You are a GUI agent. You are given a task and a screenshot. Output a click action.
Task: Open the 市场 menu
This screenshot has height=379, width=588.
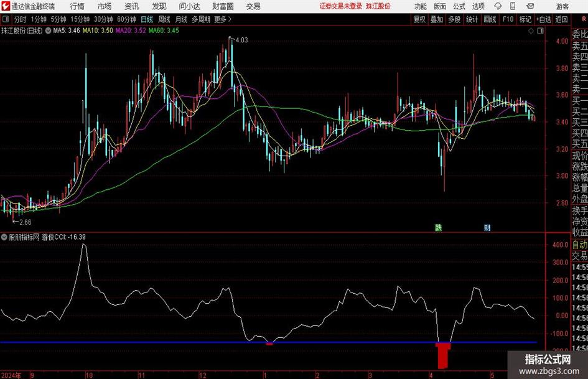click(x=105, y=6)
